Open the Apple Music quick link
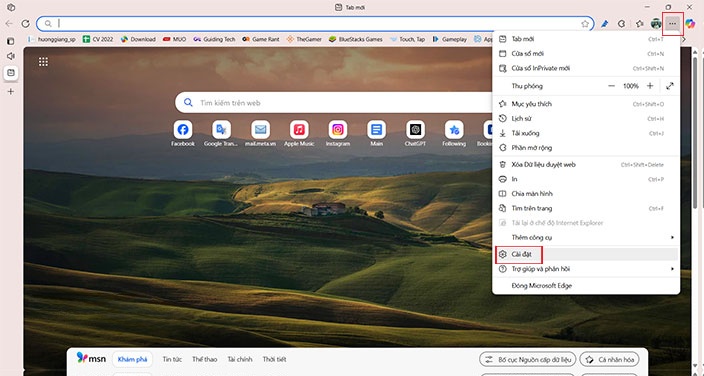The image size is (704, 376). (x=299, y=133)
